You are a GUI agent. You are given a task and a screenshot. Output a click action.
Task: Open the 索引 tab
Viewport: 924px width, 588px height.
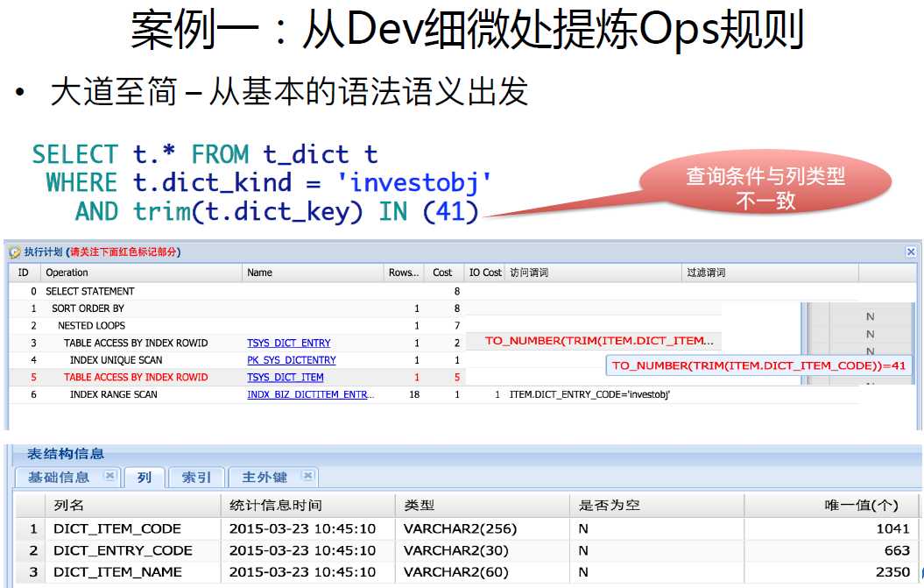pos(196,477)
